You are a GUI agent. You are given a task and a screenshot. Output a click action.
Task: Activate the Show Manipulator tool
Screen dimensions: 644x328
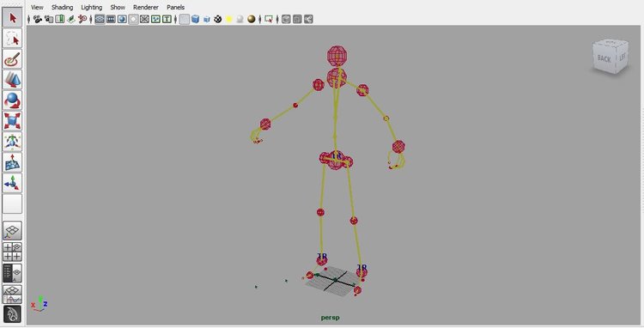point(12,183)
